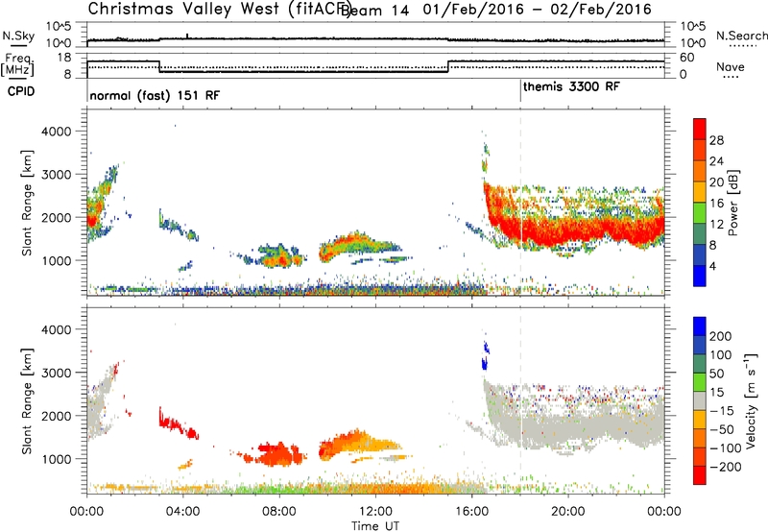Click the 'CPID' row label

(x=21, y=91)
